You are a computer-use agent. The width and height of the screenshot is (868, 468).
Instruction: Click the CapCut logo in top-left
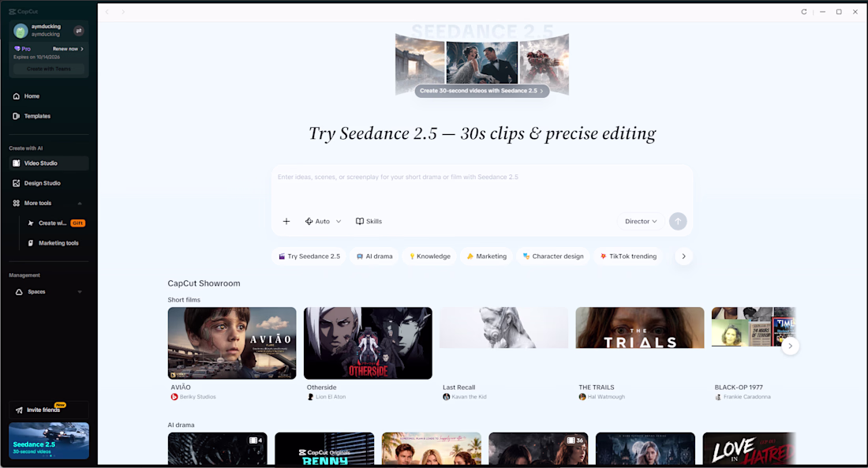(x=23, y=12)
